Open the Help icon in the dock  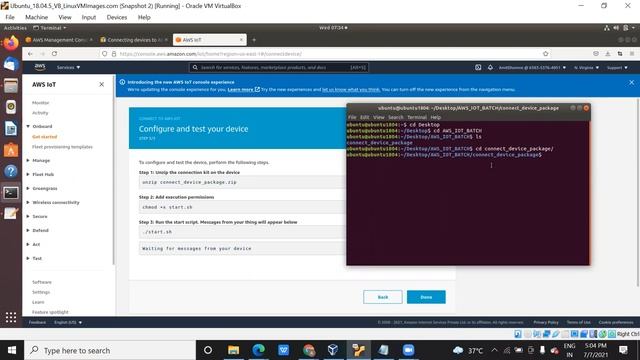pos(11,171)
